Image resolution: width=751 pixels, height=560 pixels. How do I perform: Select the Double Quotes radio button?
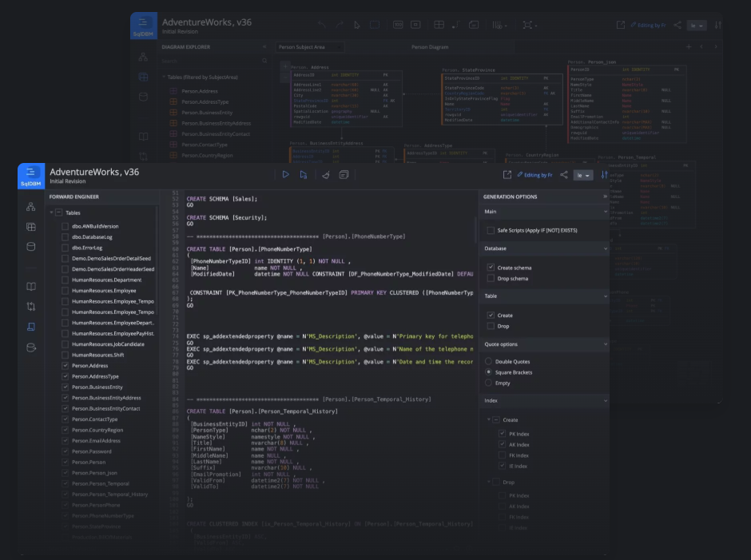click(x=489, y=362)
